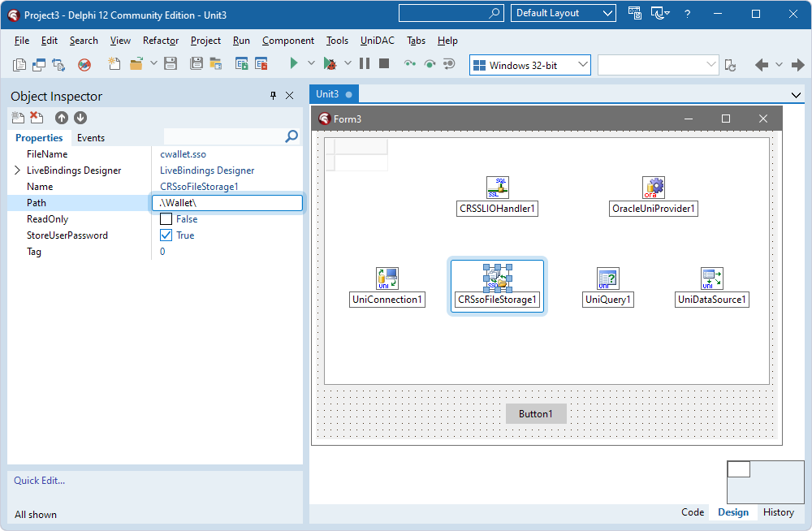Click the UniQuery1 component on Form3
The width and height of the screenshot is (812, 531).
pos(607,278)
